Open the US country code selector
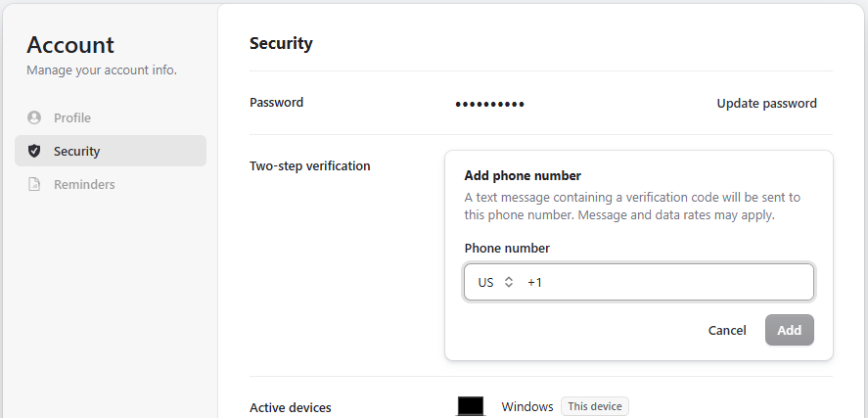This screenshot has width=868, height=418. coord(494,282)
